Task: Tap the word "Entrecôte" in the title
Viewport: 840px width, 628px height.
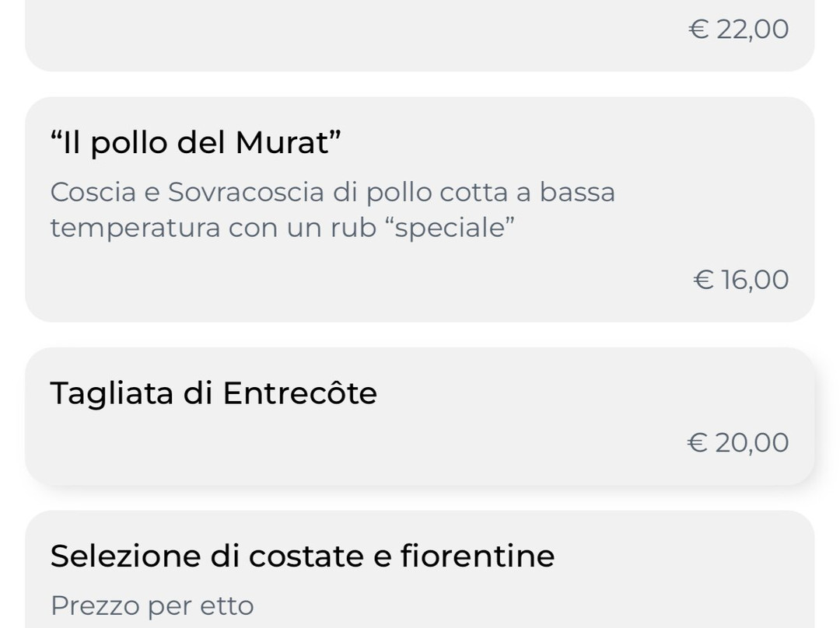Action: pos(299,393)
